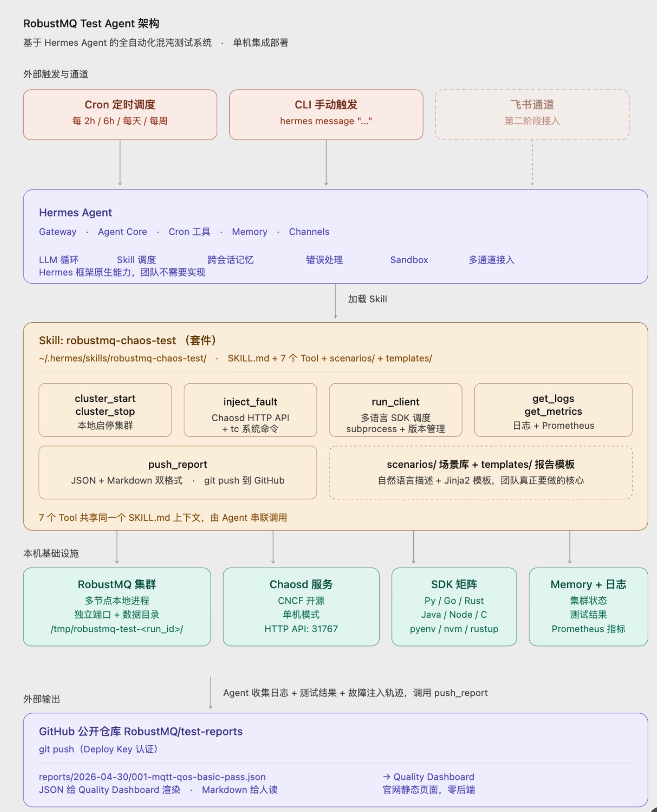
Task: Select the Memory label in Hermes Agent
Action: click(249, 232)
